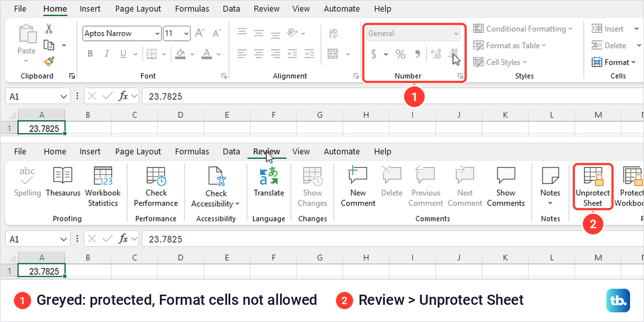Image resolution: width=644 pixels, height=322 pixels.
Task: Click the Decrease Decimal icon
Action: (453, 54)
